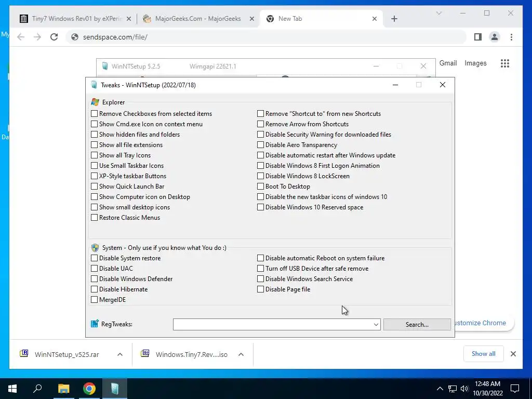The width and height of the screenshot is (532, 399).
Task: Check Disable Aero Transparency
Action: pyautogui.click(x=260, y=145)
